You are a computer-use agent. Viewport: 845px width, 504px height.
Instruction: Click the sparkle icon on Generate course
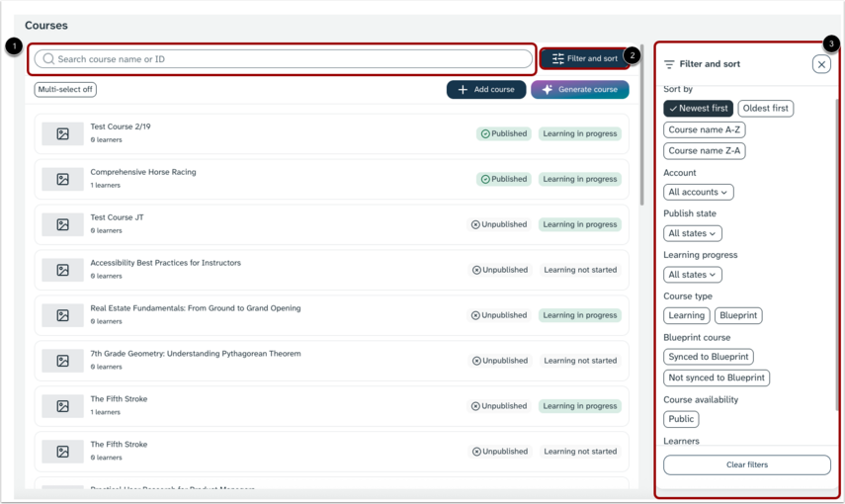click(547, 90)
